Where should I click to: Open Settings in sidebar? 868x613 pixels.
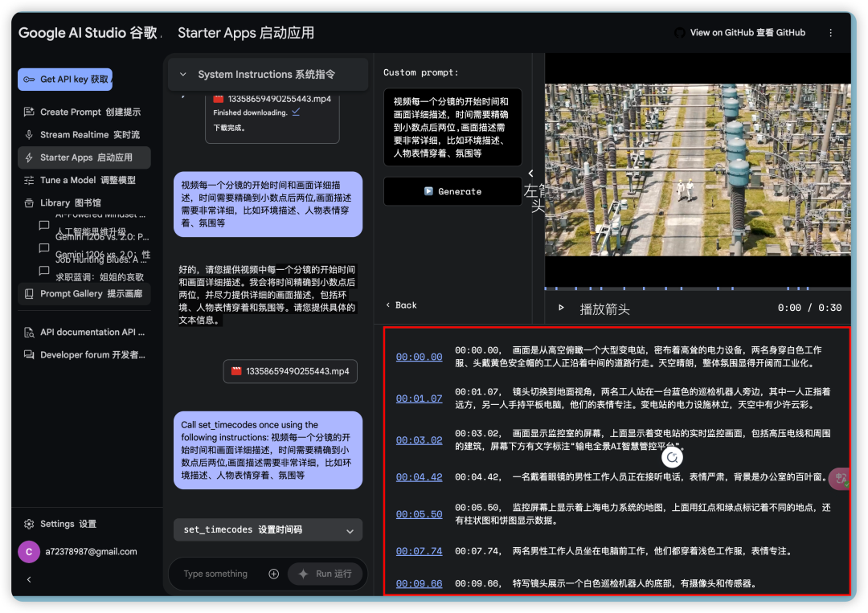[60, 524]
